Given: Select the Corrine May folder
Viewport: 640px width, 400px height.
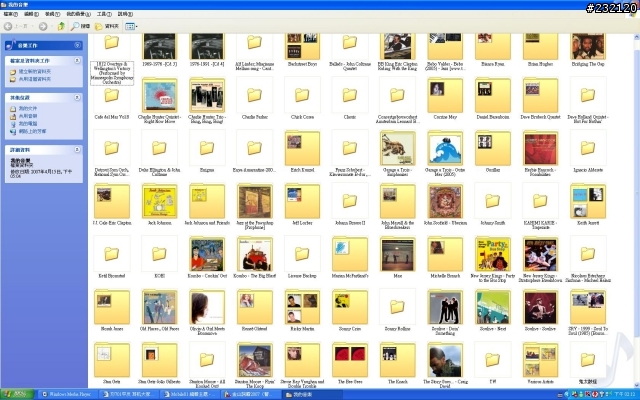Looking at the screenshot, I should tap(445, 97).
